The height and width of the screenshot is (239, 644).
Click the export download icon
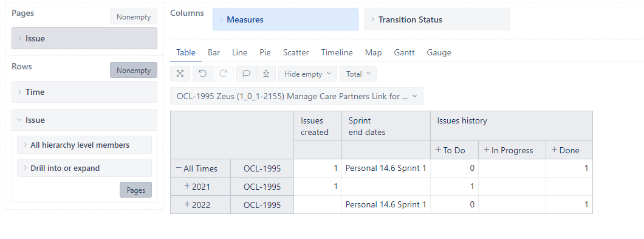[x=266, y=74]
